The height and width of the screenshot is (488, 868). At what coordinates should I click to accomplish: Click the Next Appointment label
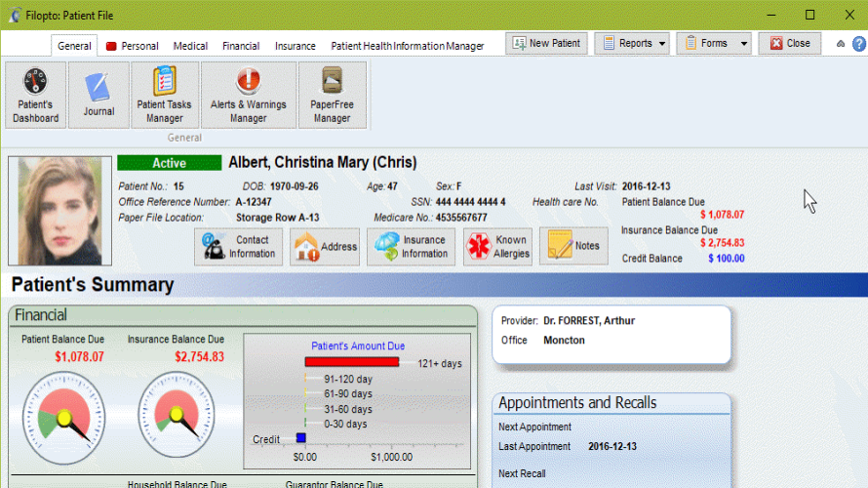(534, 427)
